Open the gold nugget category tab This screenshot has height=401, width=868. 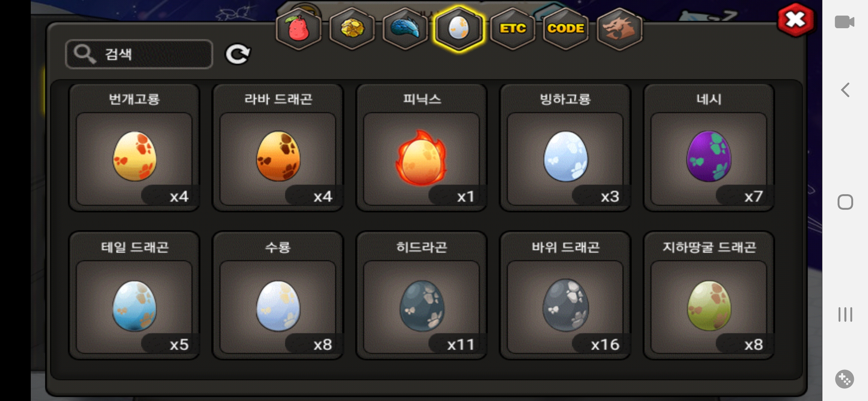click(x=352, y=29)
